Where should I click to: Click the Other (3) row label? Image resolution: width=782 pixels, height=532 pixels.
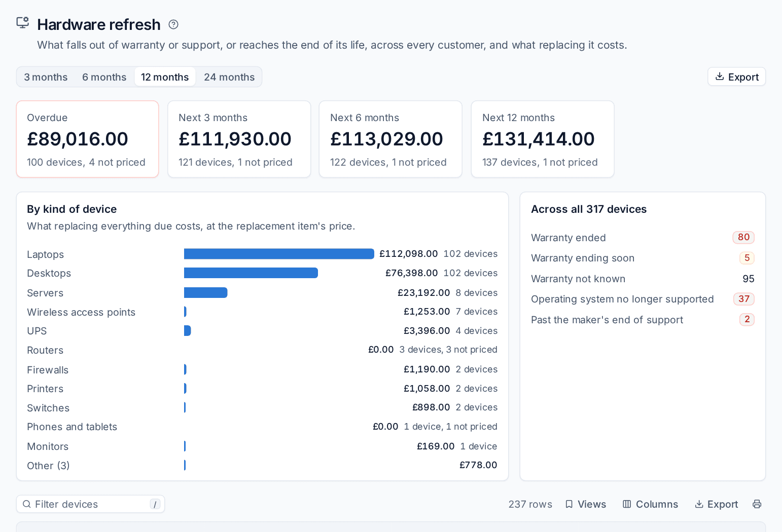tap(48, 466)
